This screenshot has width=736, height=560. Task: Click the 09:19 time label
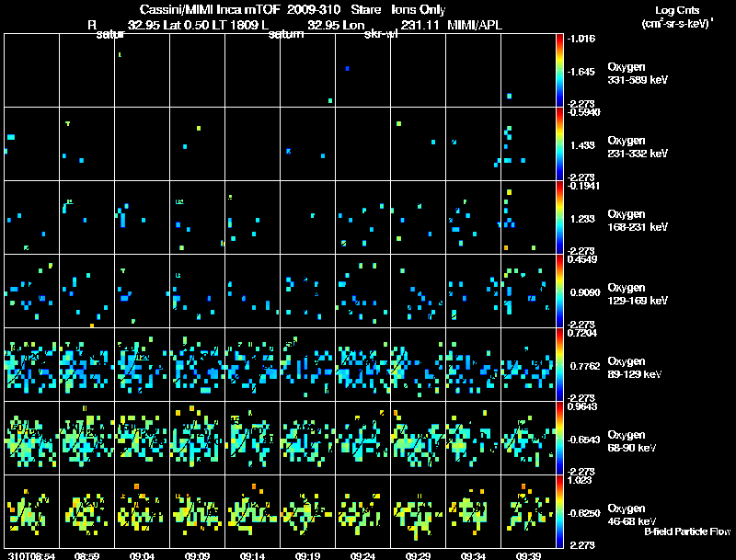pyautogui.click(x=307, y=556)
